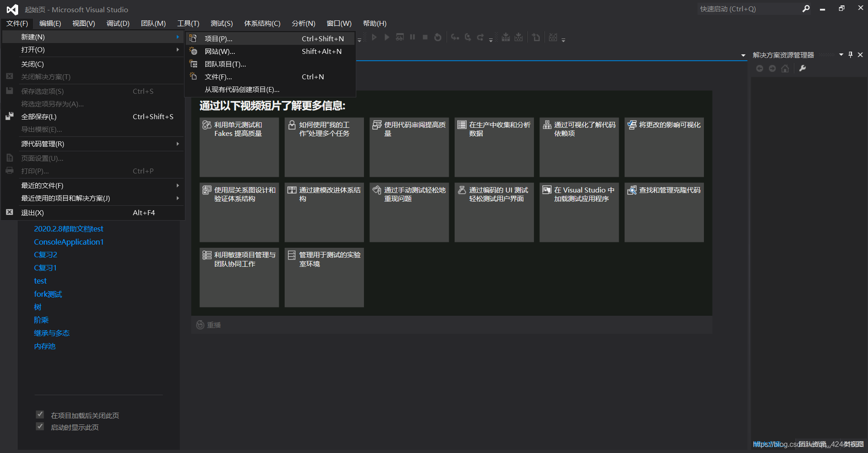Click the new file icon beside 文件(F)
Screen dimensions: 868x453
coord(193,77)
